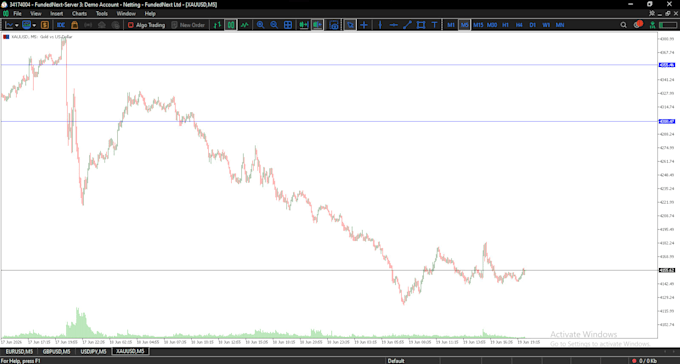This screenshot has height=364, width=680.
Task: Select the rectangle shapes tool
Action: tap(421, 25)
